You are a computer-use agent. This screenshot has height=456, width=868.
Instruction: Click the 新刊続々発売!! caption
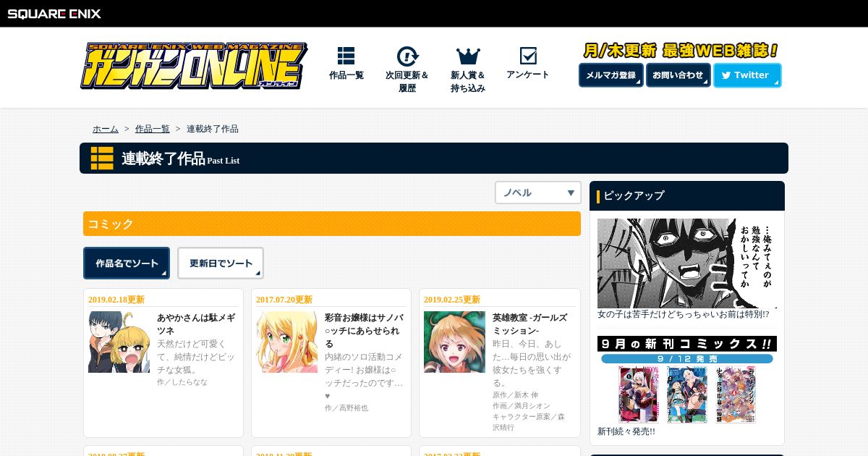pos(626,431)
